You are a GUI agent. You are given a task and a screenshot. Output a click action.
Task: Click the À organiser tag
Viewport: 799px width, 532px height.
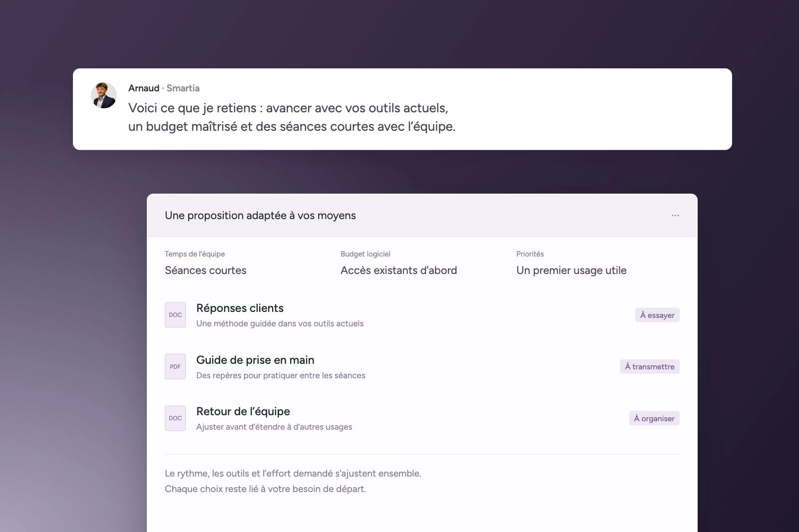(654, 418)
